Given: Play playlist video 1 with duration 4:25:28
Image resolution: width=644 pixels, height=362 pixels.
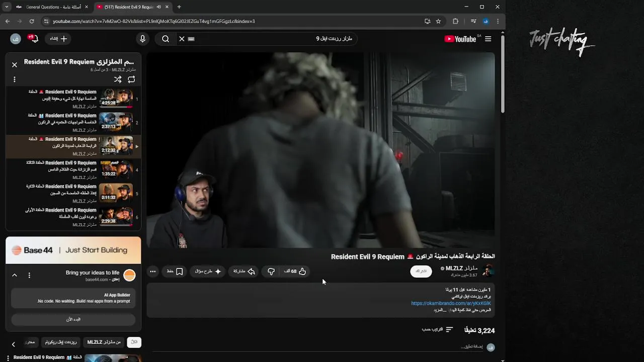Looking at the screenshot, I should [73, 99].
